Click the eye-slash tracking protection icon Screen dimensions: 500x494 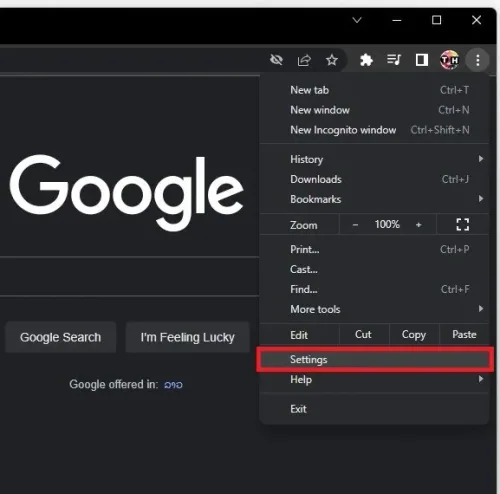pyautogui.click(x=276, y=60)
